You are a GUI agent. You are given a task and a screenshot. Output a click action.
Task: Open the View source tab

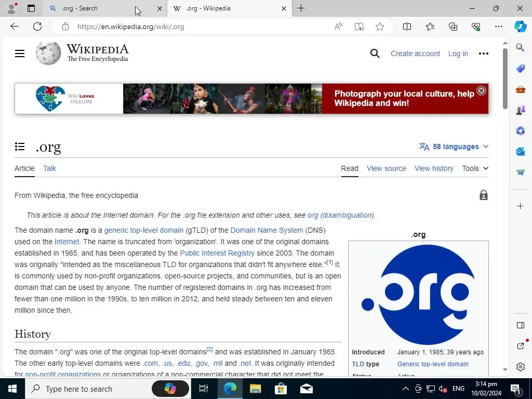click(x=386, y=168)
